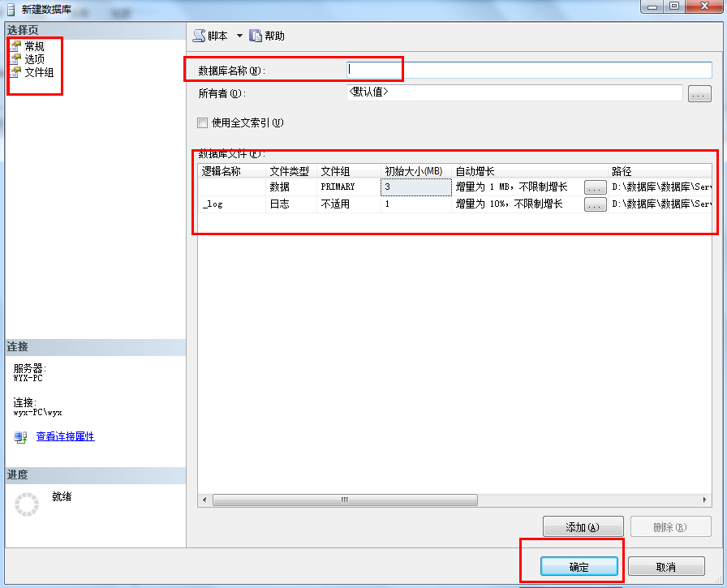Browse for owner with ellipsis button
Image resolution: width=727 pixels, height=588 pixels.
pyautogui.click(x=699, y=94)
